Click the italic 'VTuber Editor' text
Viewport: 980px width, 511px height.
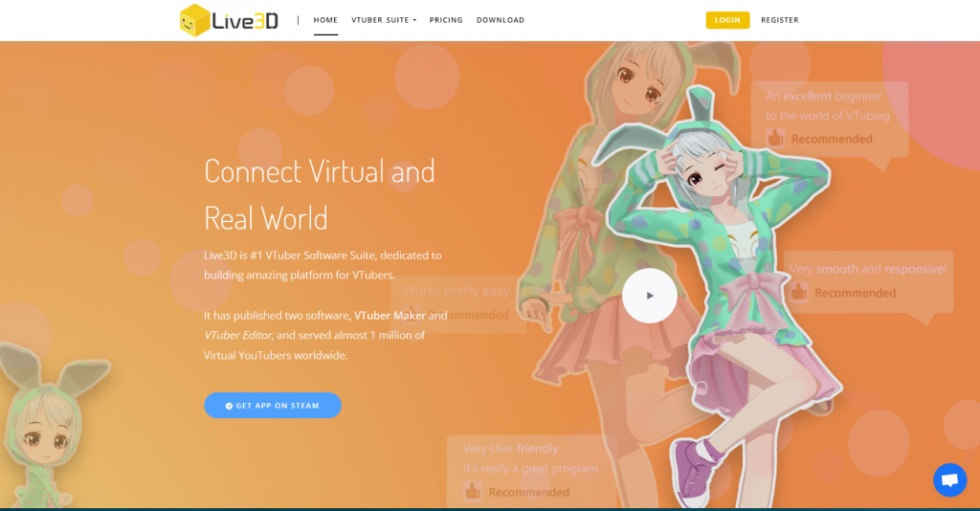click(x=237, y=336)
